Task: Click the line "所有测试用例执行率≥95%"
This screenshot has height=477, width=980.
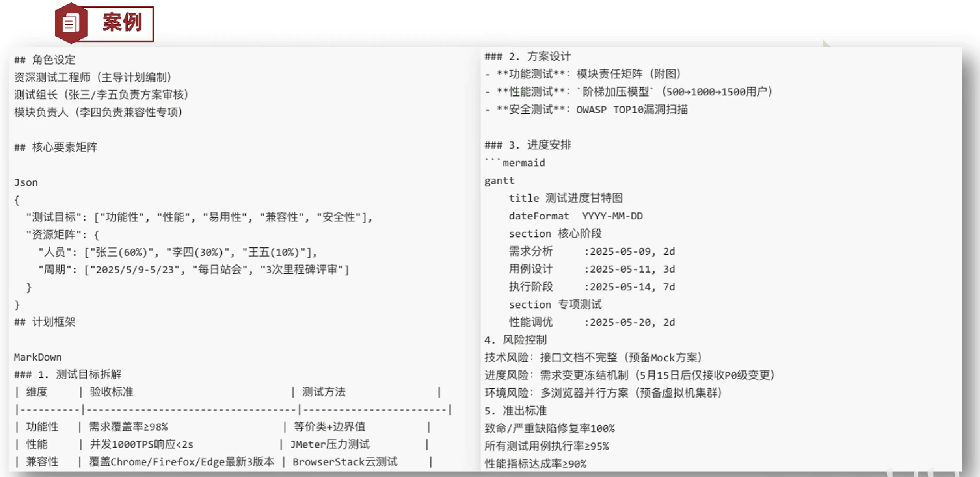Action: (547, 446)
